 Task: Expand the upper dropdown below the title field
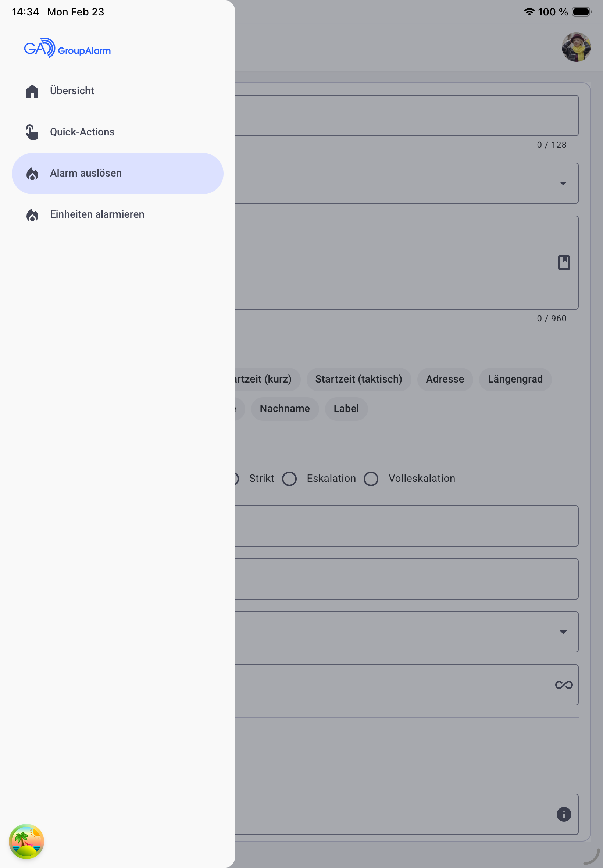pos(563,183)
